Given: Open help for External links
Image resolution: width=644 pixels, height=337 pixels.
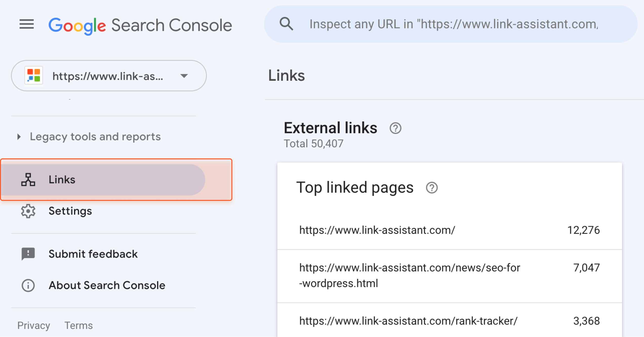Looking at the screenshot, I should click(x=395, y=128).
